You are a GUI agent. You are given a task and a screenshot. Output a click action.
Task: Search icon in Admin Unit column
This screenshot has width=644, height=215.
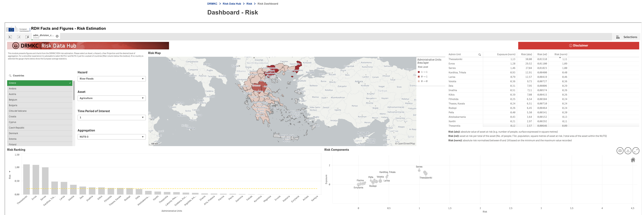479,54
